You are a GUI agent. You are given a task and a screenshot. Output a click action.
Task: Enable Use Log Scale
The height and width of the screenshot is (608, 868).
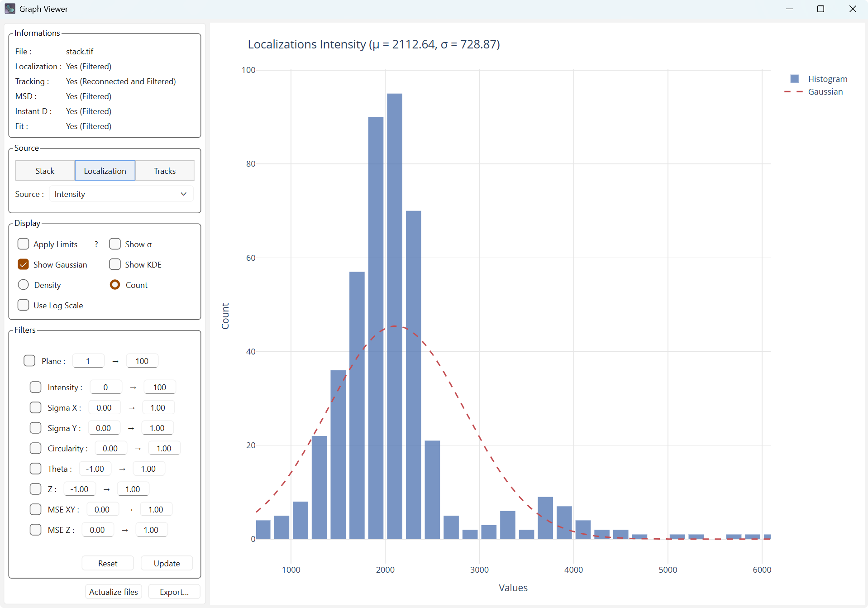coord(23,305)
